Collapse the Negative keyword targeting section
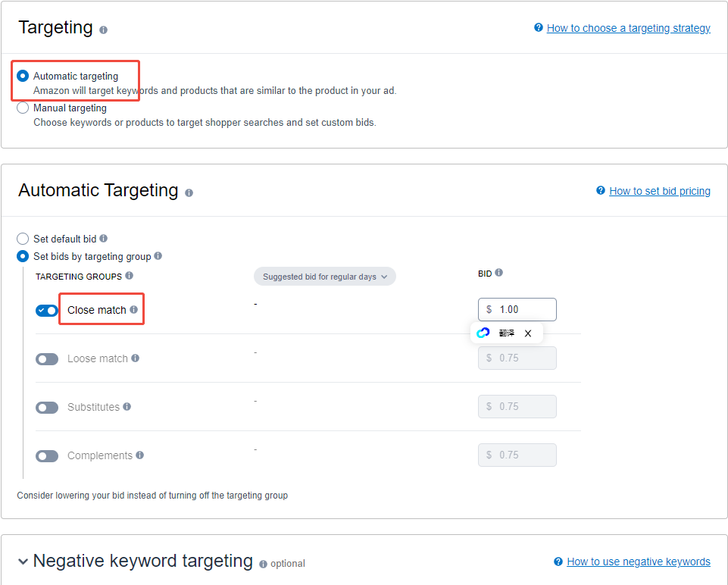Screen dimensions: 728x585 point(23,562)
